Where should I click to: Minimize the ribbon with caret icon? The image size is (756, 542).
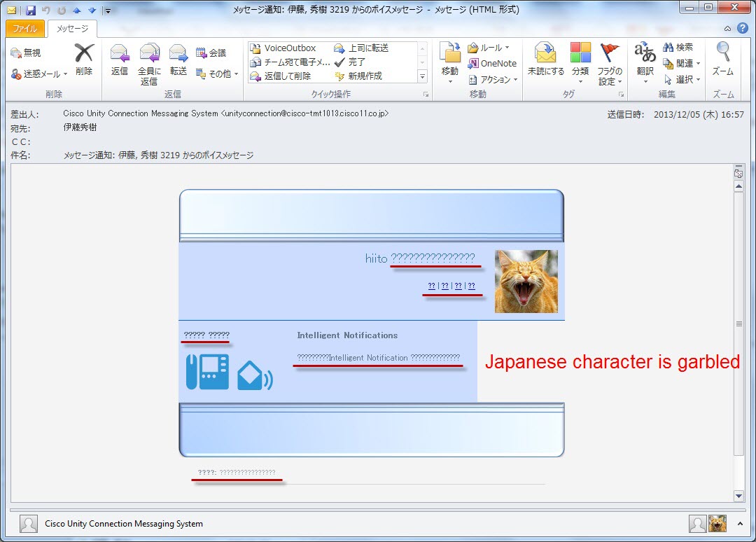727,29
